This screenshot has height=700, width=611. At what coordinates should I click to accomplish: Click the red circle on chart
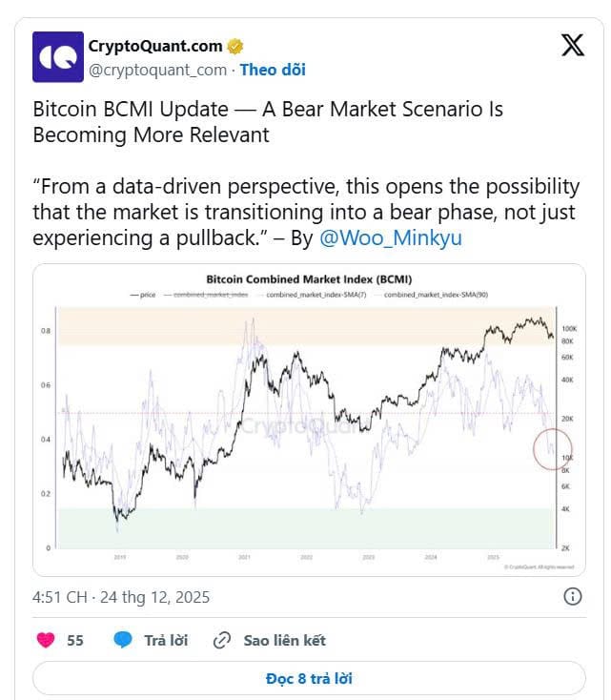[x=552, y=448]
